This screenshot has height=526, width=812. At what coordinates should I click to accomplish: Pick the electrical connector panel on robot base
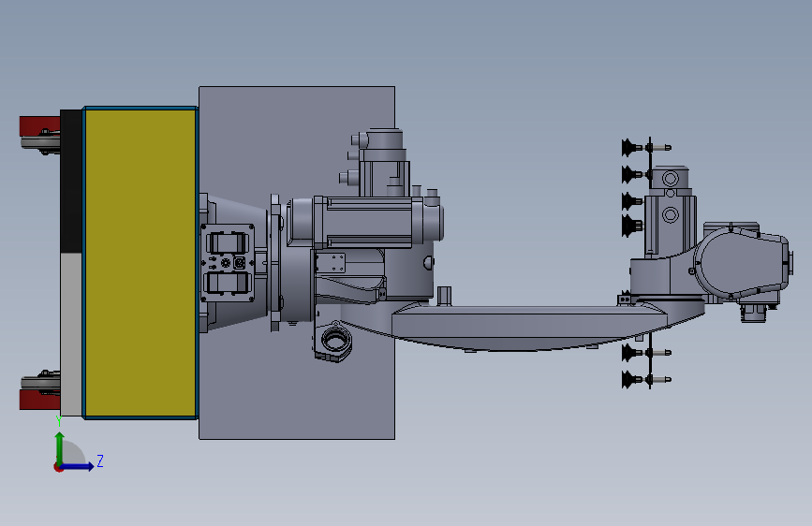(x=228, y=263)
